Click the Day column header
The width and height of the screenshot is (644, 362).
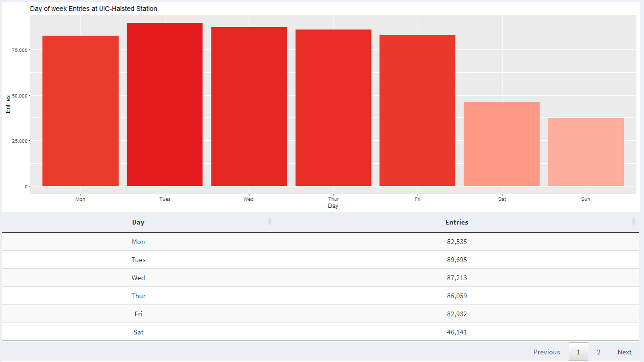[139, 222]
